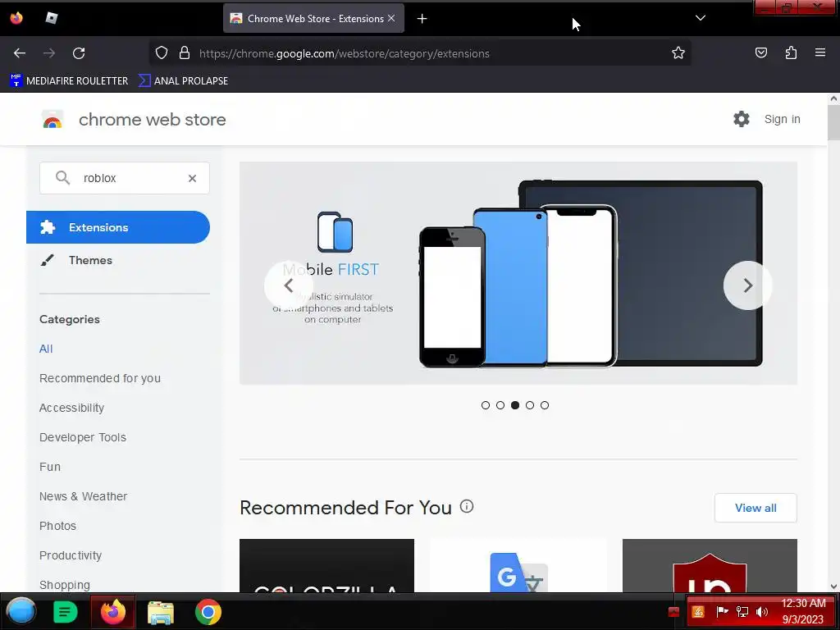Show the previous carousel slide
Viewport: 840px width, 630px height.
[x=288, y=285]
